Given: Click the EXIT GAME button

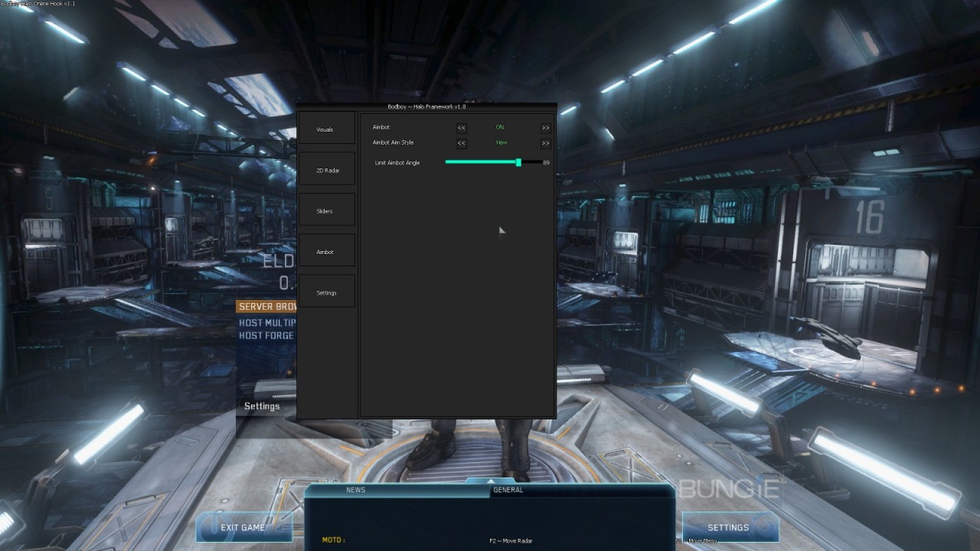Looking at the screenshot, I should pyautogui.click(x=243, y=527).
